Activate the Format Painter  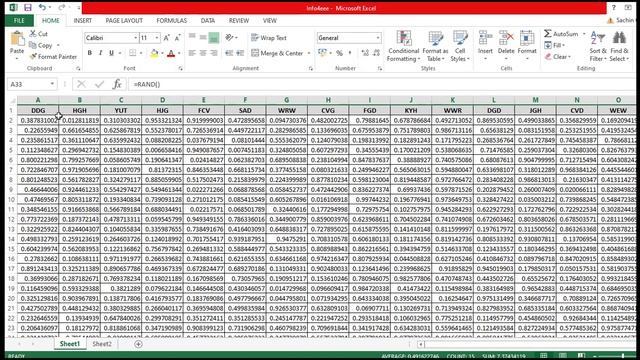pyautogui.click(x=53, y=57)
